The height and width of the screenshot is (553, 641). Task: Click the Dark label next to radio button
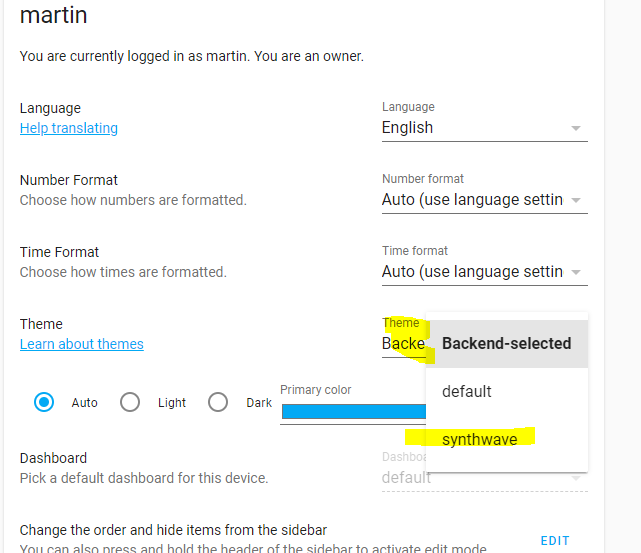click(x=259, y=403)
